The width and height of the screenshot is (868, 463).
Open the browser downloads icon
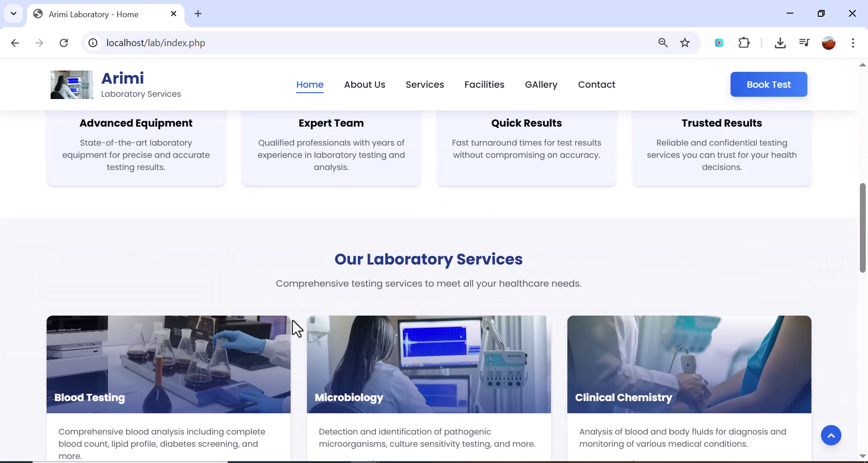780,43
